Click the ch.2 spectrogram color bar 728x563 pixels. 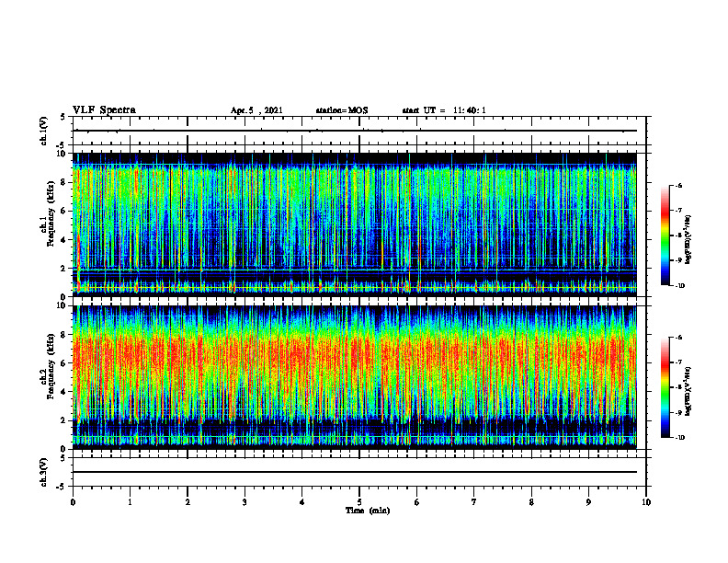[665, 387]
